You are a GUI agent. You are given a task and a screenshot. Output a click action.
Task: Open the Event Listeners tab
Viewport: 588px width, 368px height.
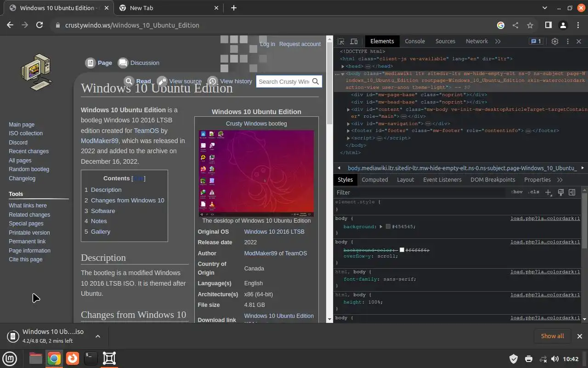click(x=442, y=180)
